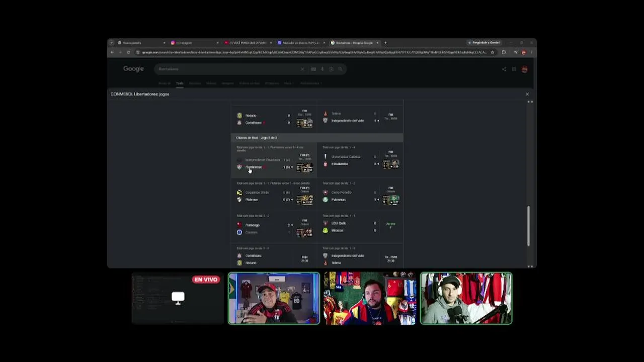Start voice search with the microphone icon
The width and height of the screenshot is (644, 362).
click(323, 69)
